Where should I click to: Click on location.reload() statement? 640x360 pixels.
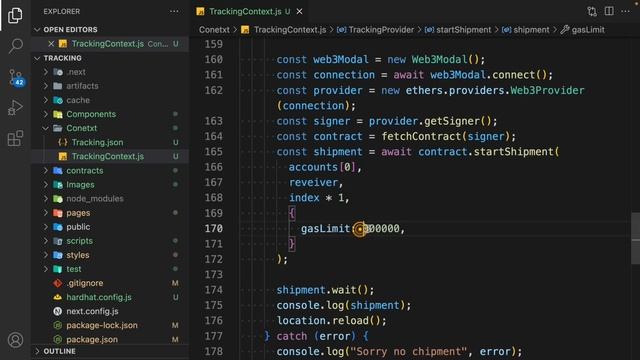pyautogui.click(x=331, y=321)
